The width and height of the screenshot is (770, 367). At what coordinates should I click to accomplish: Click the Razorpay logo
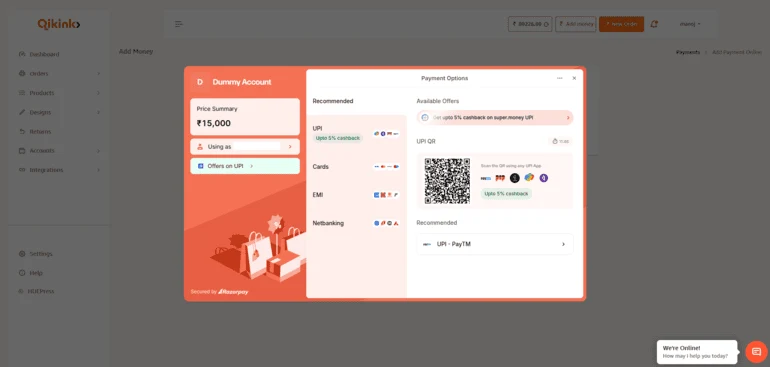233,292
